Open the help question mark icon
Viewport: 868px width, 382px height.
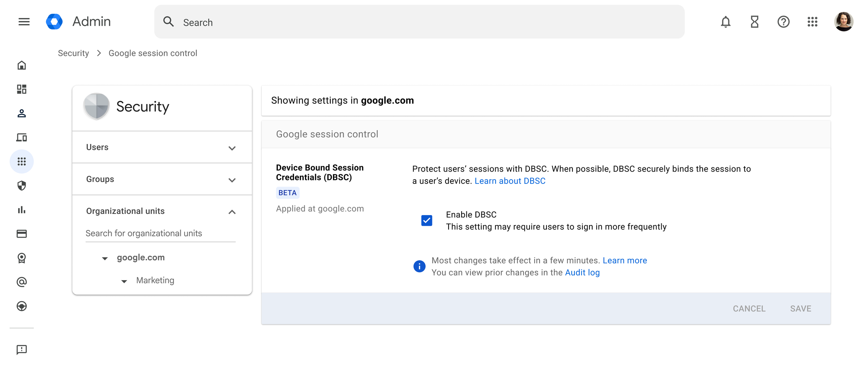[x=784, y=22]
